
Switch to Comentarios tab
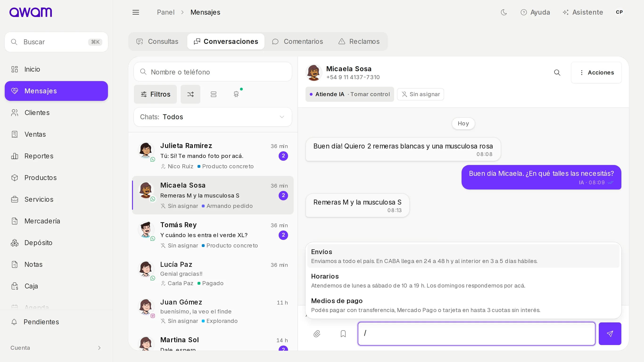pos(297,41)
